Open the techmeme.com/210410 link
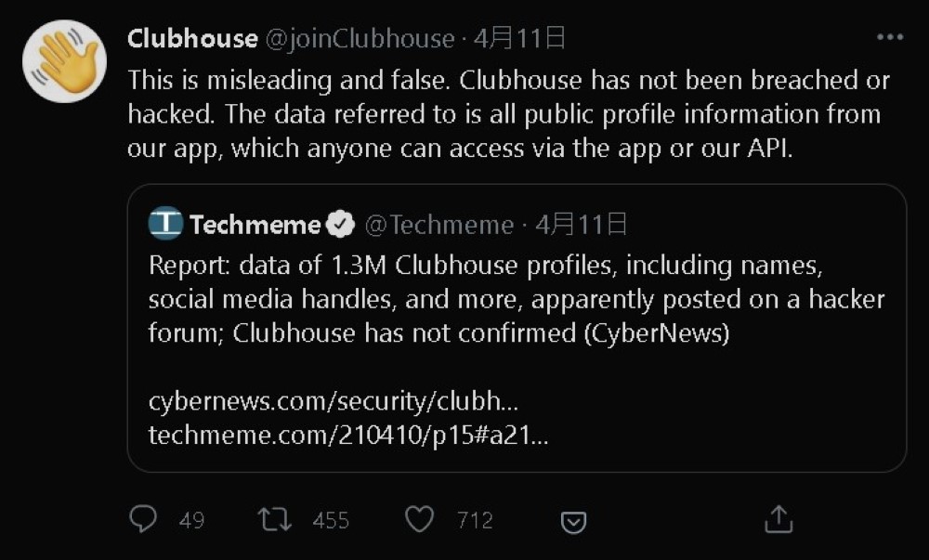This screenshot has width=929, height=560. point(348,436)
